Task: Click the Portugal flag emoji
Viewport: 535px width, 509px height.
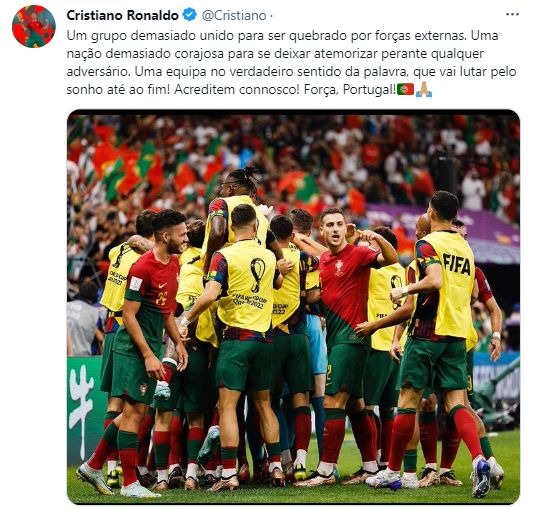Action: click(405, 89)
